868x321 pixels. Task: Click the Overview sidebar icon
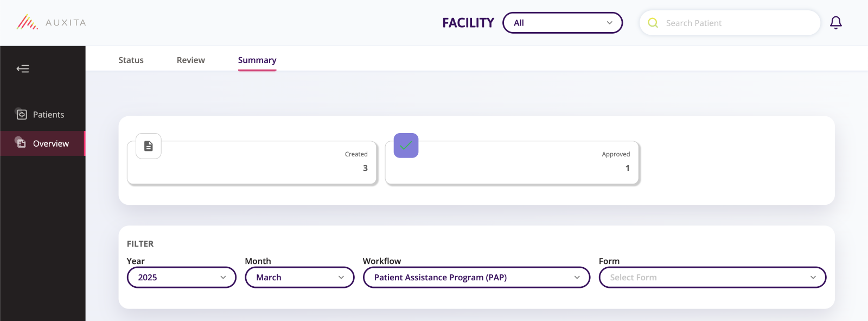[22, 143]
